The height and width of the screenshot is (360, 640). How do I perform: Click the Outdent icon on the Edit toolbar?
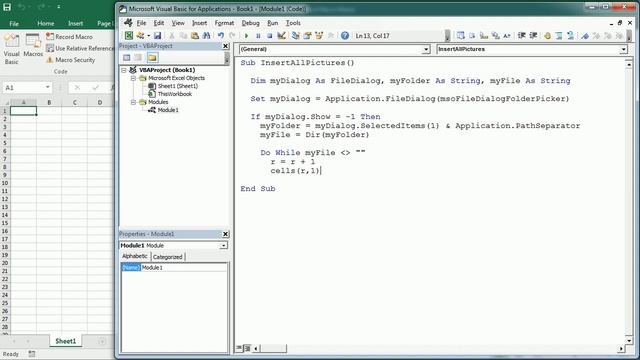[533, 36]
